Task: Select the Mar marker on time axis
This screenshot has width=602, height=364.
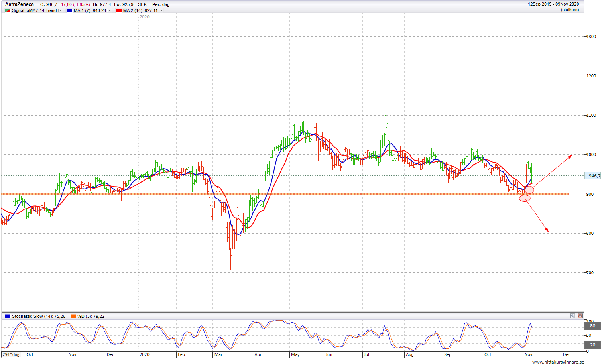Action: [218, 354]
